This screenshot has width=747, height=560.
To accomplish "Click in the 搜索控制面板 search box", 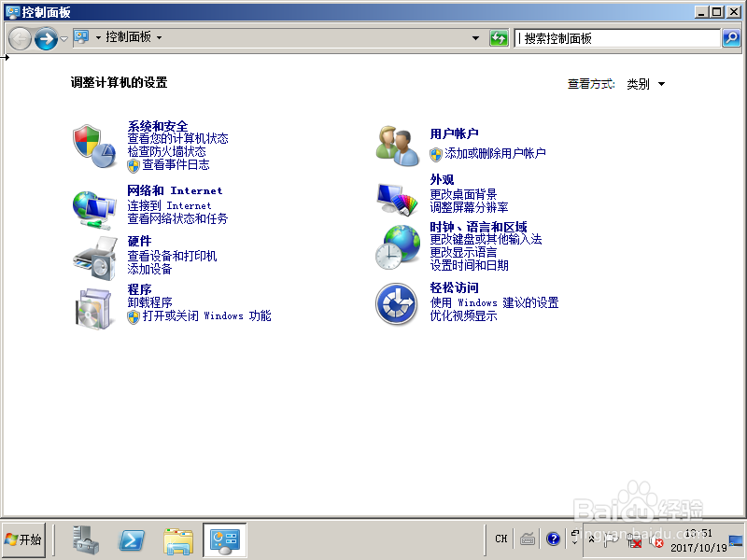I will [x=617, y=38].
